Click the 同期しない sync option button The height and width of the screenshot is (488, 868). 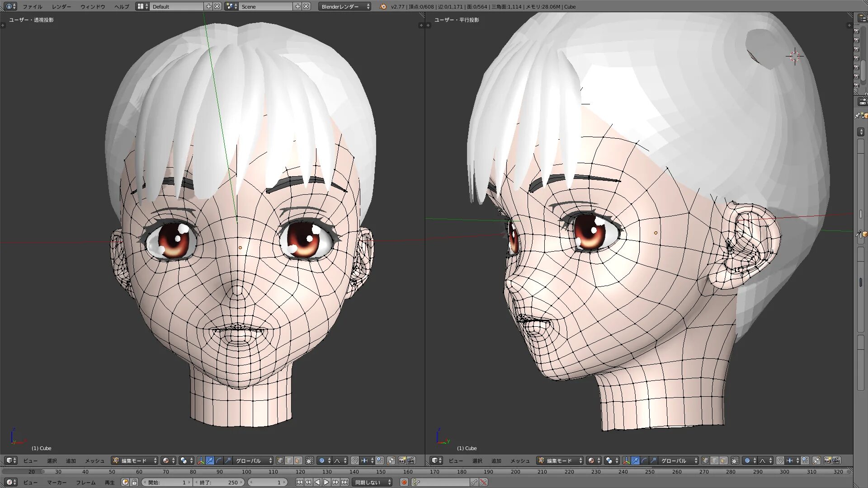click(372, 482)
